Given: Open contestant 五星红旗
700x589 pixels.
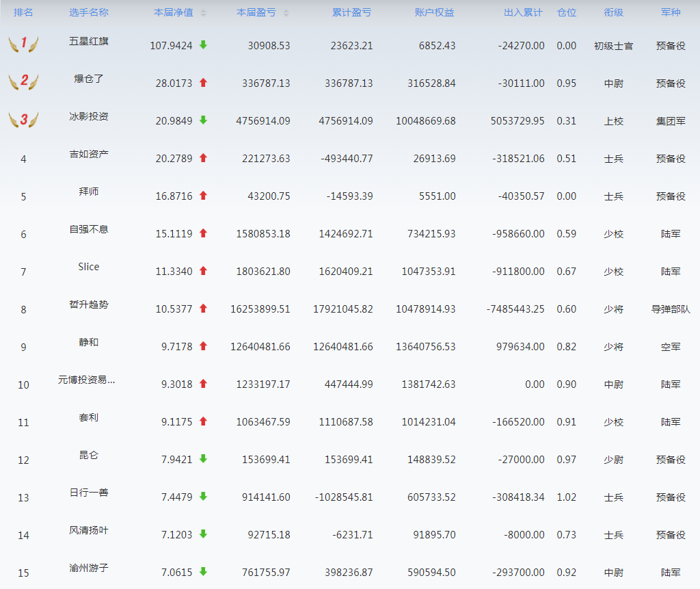Looking at the screenshot, I should click(89, 41).
